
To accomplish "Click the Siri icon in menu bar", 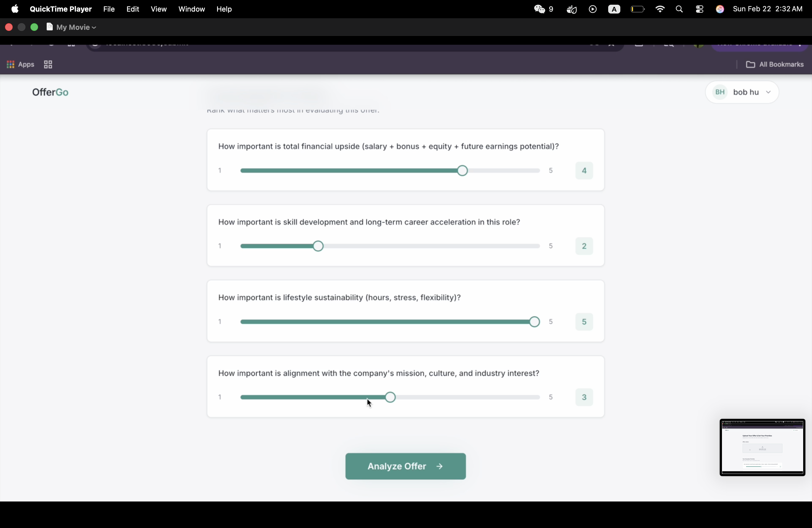I will pos(720,9).
